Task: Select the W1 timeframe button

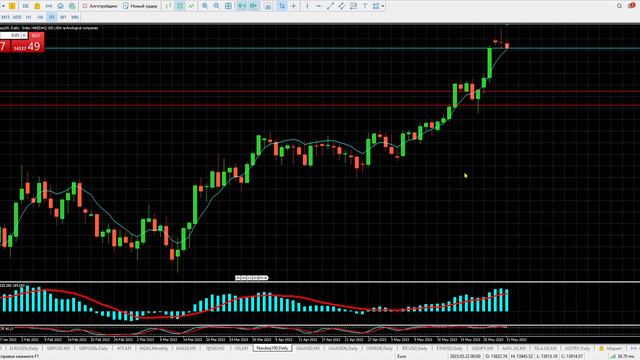Action: 63,17
